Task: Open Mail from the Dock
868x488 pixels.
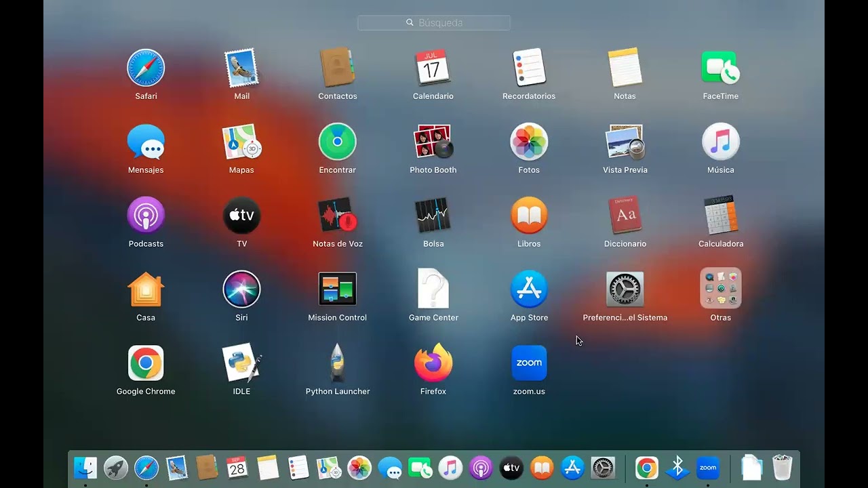Action: pyautogui.click(x=177, y=468)
